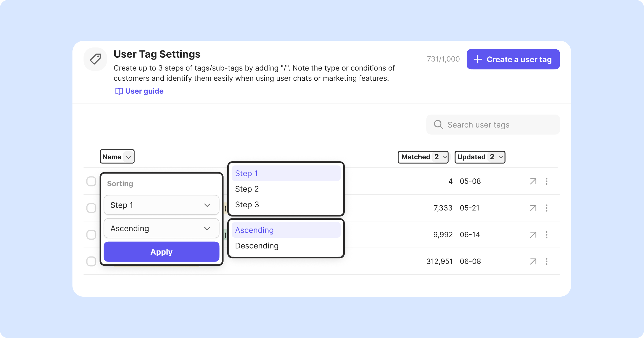Image resolution: width=644 pixels, height=338 pixels.
Task: Open the three-dot menu on the 06-14 row
Action: pyautogui.click(x=546, y=235)
